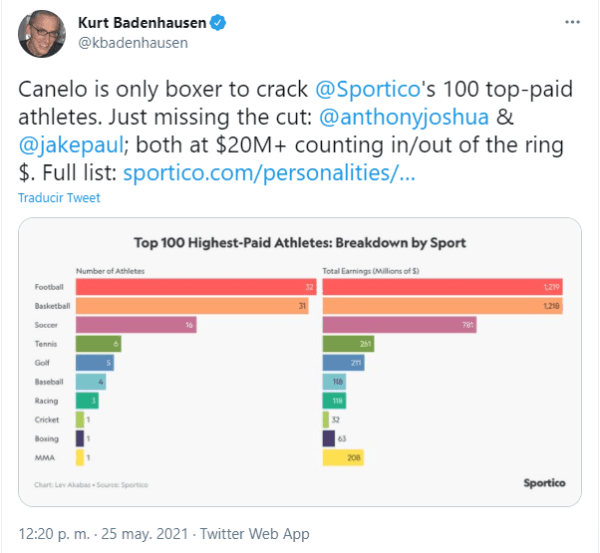Click the yellow MMA earnings bar

343,457
